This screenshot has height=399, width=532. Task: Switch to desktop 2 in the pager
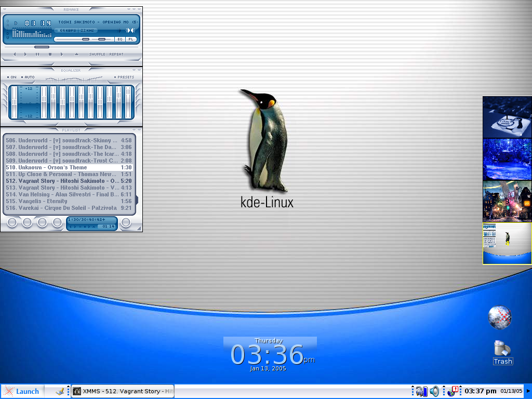[x=507, y=159]
